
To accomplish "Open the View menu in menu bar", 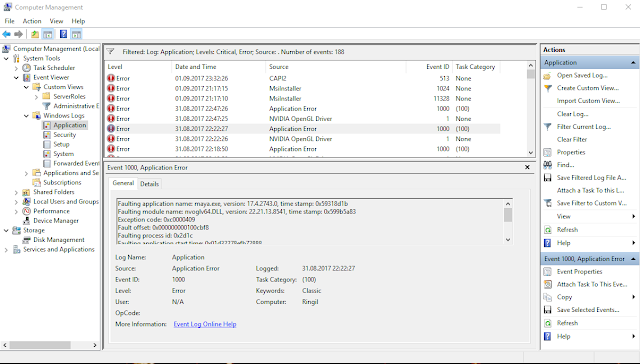I will pos(56,21).
